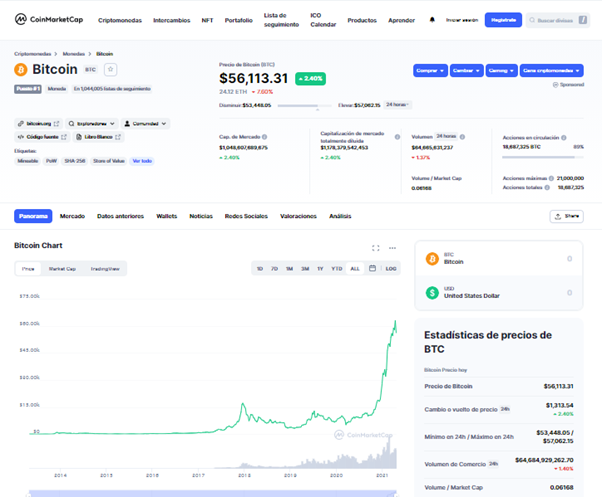
Task: Click the green USD dollar icon in converter
Action: (432, 293)
